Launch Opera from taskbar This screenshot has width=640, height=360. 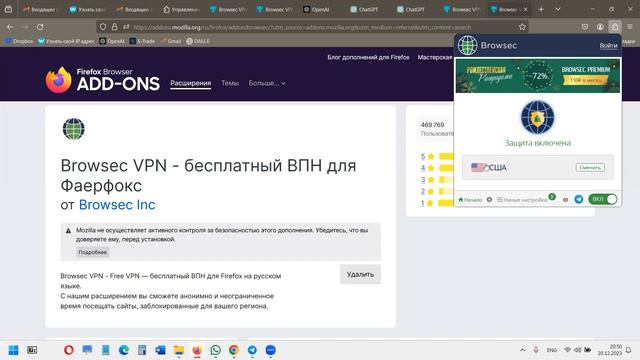click(69, 350)
